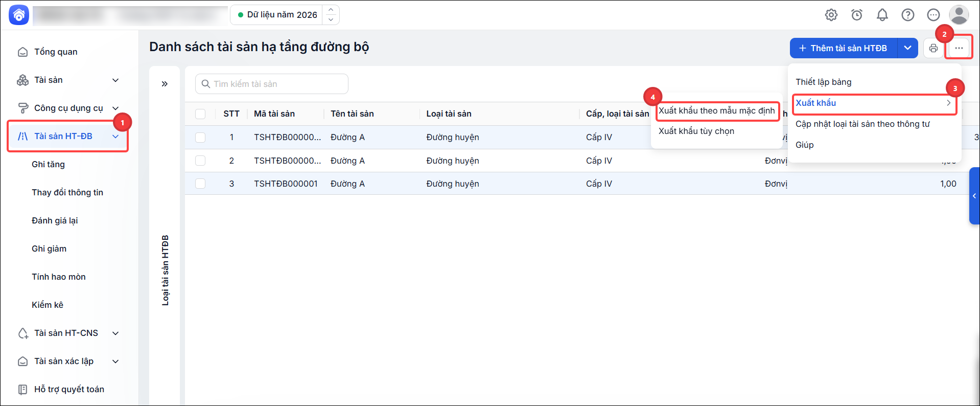Click Đường huyện cell in row 3
Viewport: 980px width, 406px height.
[x=453, y=184]
